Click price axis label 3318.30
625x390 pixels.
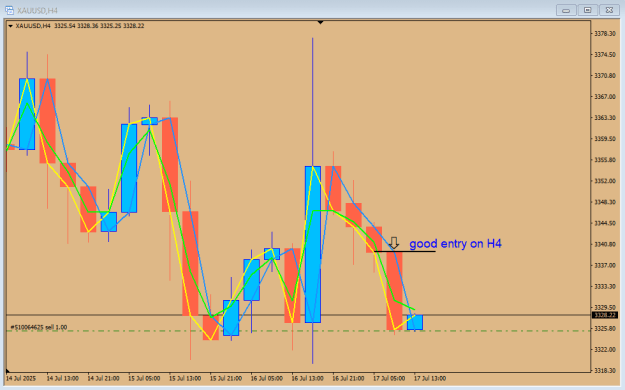pos(605,371)
